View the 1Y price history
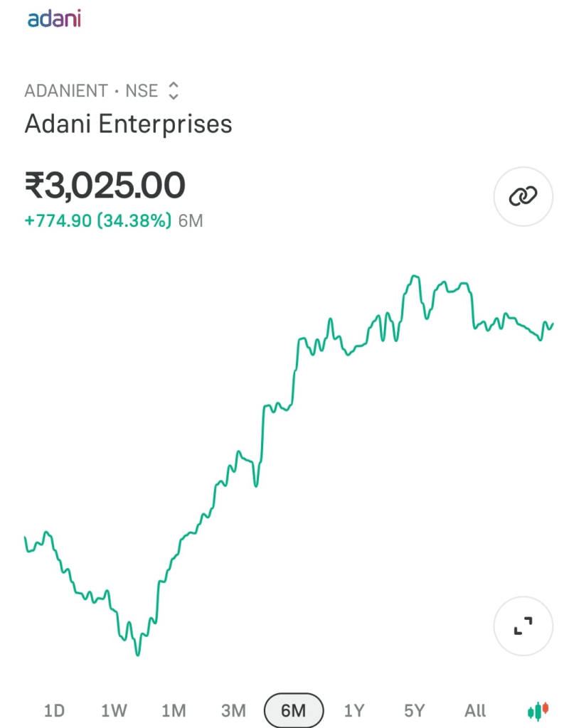The width and height of the screenshot is (574, 728). pyautogui.click(x=354, y=710)
